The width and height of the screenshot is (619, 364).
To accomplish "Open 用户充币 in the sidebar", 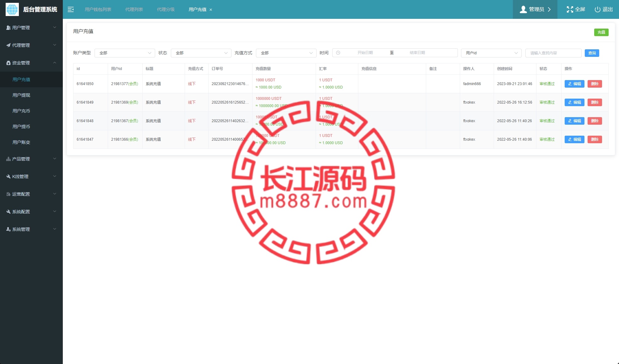I will (31, 111).
